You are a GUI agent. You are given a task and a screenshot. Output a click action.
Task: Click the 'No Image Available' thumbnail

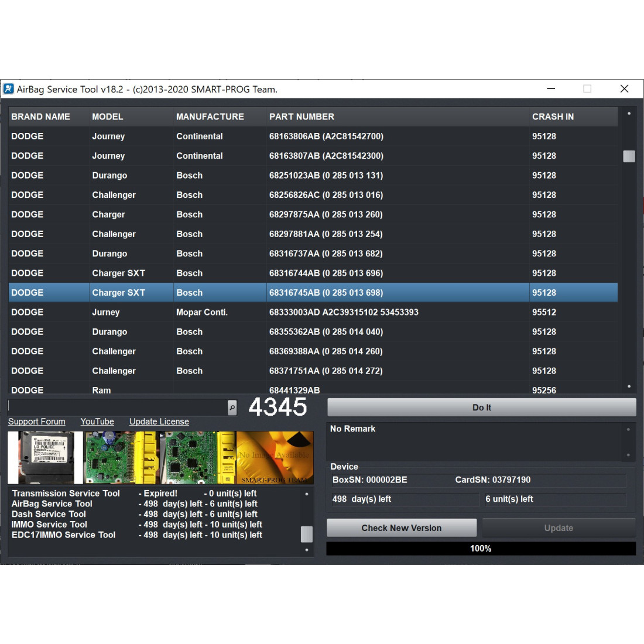tap(275, 458)
